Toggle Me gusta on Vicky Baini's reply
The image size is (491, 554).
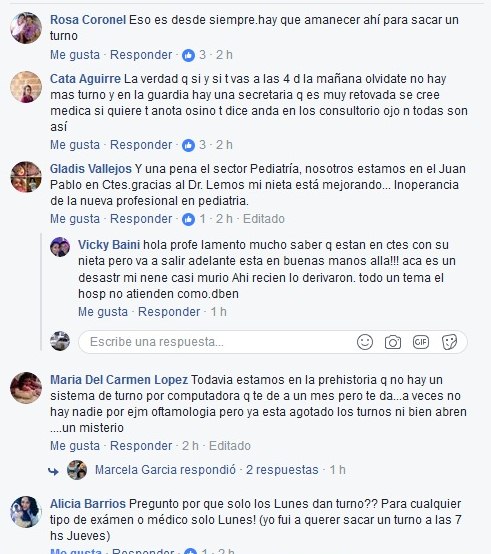pos(103,312)
